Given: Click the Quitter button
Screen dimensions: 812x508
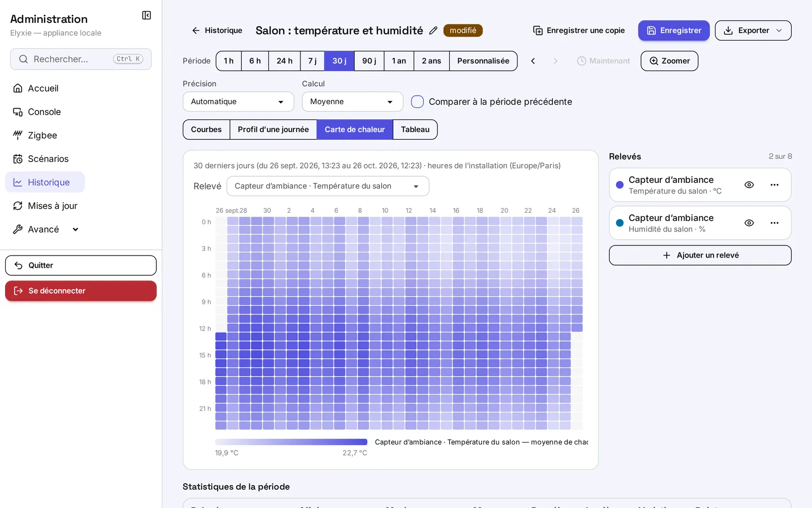Looking at the screenshot, I should coord(81,266).
